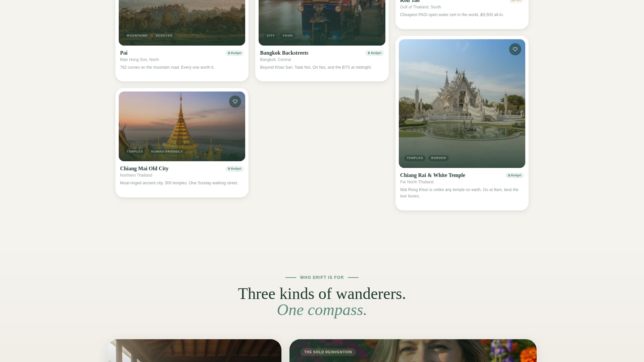This screenshot has height=362, width=644.
Task: Select the NOMAD-FRIENDLY tag
Action: (x=167, y=152)
